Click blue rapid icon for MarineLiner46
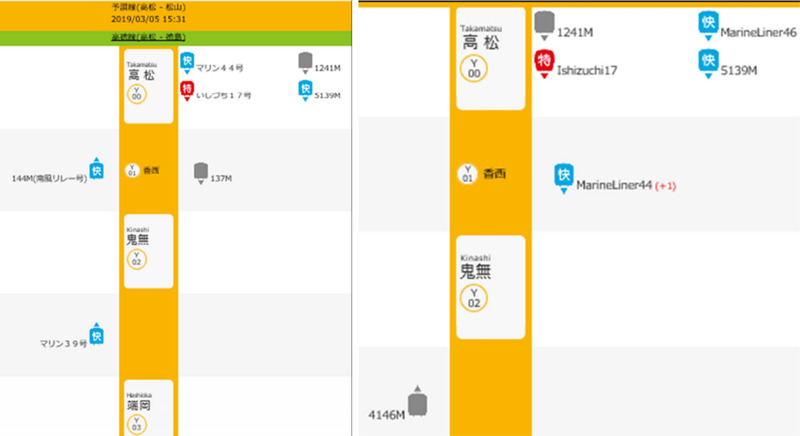This screenshot has width=800, height=436. click(708, 26)
